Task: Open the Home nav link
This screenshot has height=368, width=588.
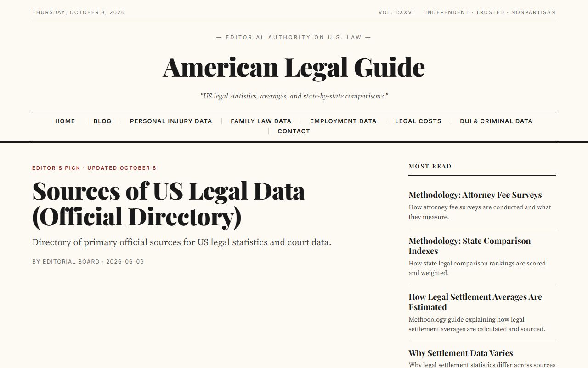Action: pyautogui.click(x=65, y=121)
